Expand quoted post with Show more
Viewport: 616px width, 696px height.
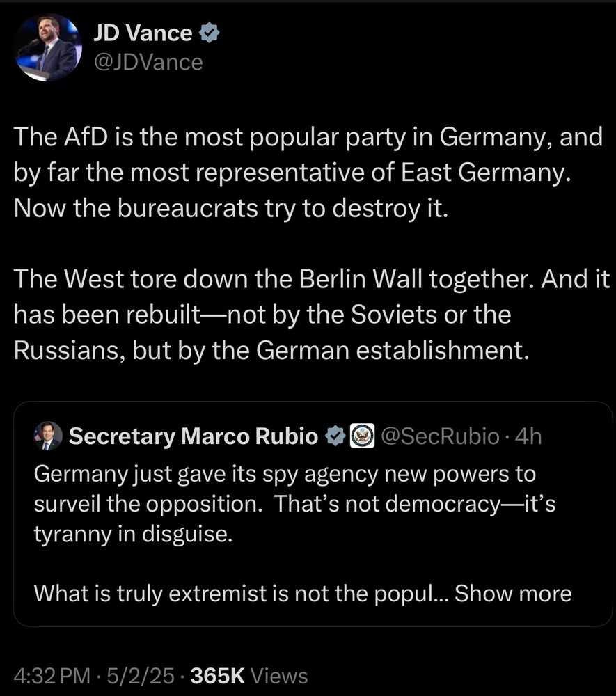[513, 594]
